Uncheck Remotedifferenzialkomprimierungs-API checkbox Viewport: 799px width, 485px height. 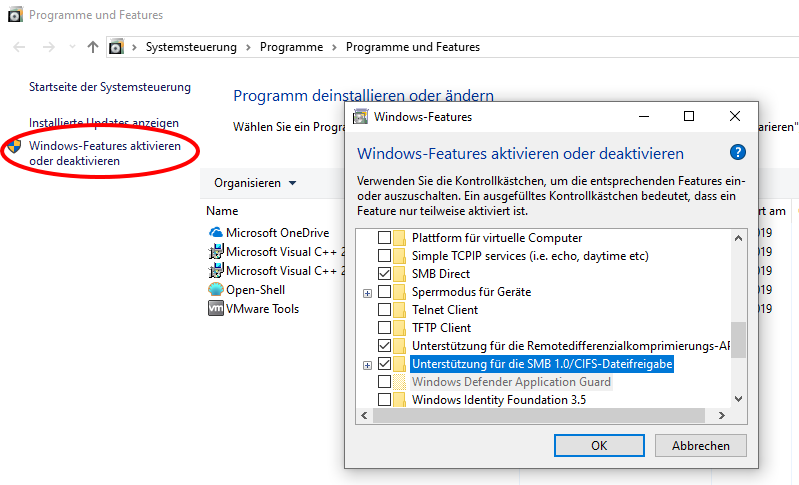tap(385, 346)
